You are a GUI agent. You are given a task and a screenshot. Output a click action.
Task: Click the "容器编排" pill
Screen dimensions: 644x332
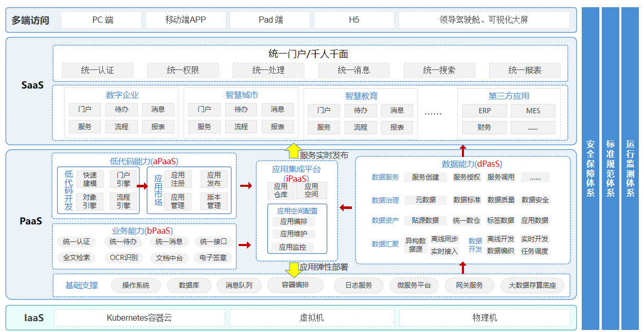click(x=295, y=285)
